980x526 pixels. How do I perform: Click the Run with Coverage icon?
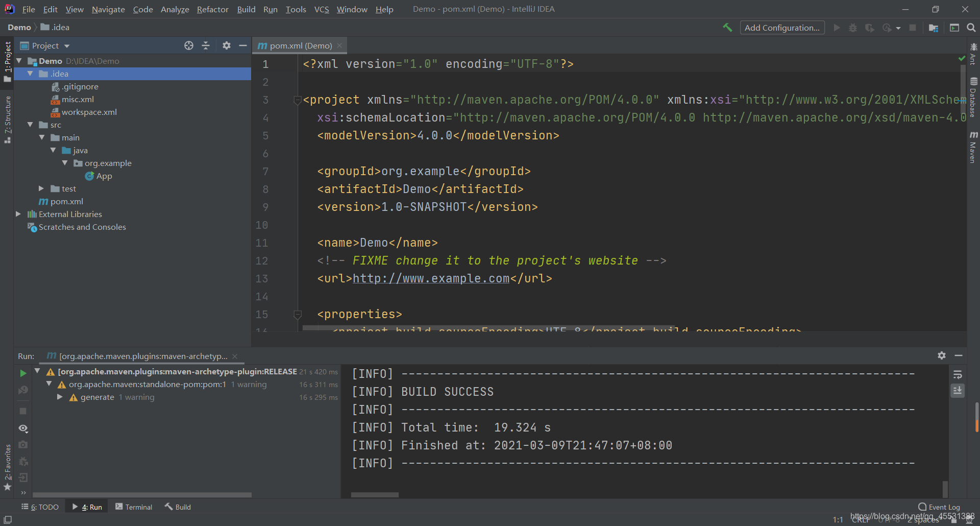[870, 28]
